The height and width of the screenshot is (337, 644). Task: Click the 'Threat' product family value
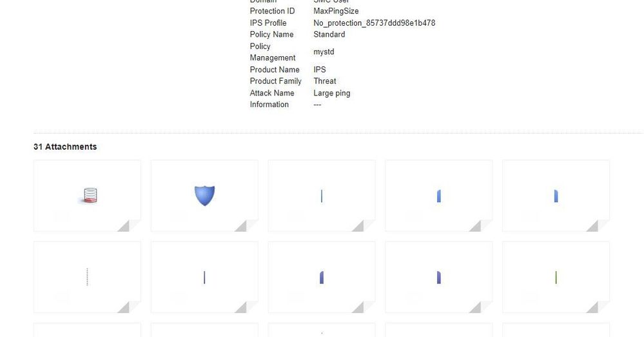(324, 81)
